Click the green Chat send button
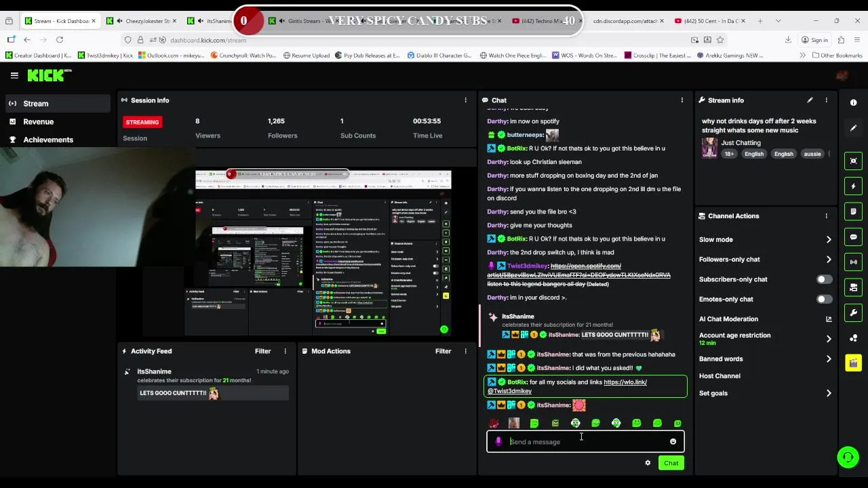The width and height of the screenshot is (868, 488). pos(671,463)
